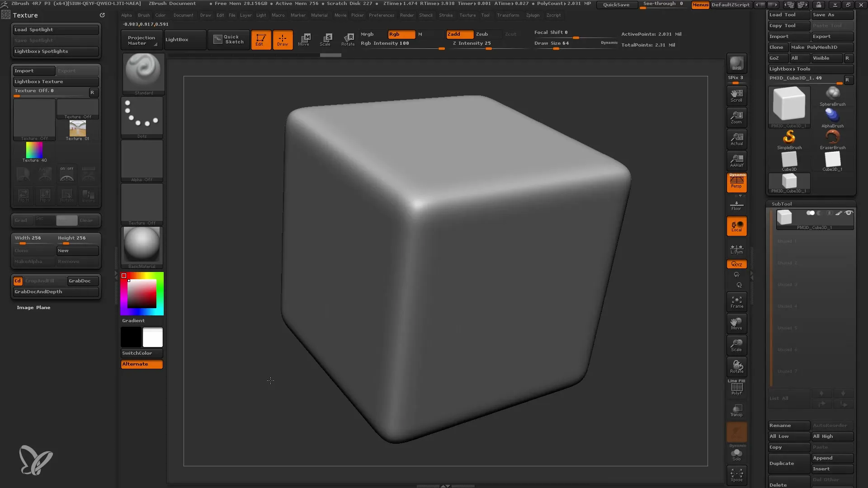Expand the Texture panel header
868x488 pixels.
coord(25,15)
